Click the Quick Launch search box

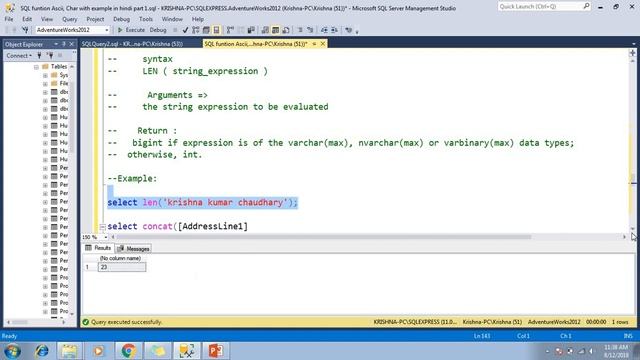pos(544,7)
